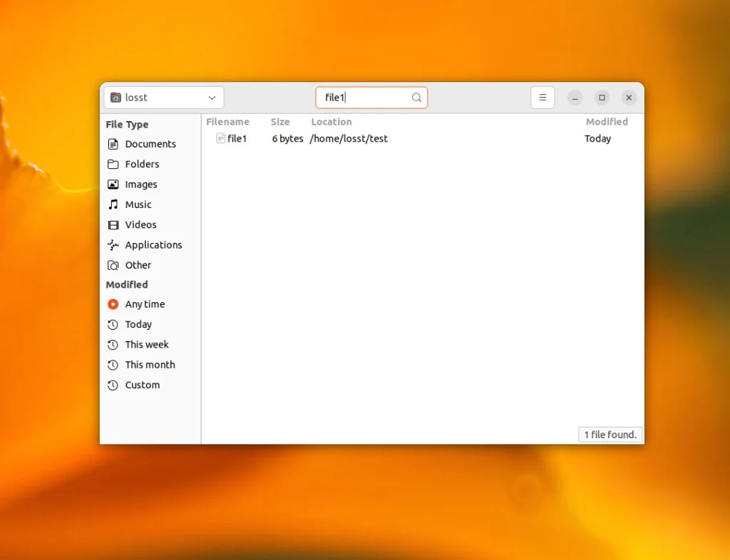Open the hamburger menu button

click(x=543, y=98)
